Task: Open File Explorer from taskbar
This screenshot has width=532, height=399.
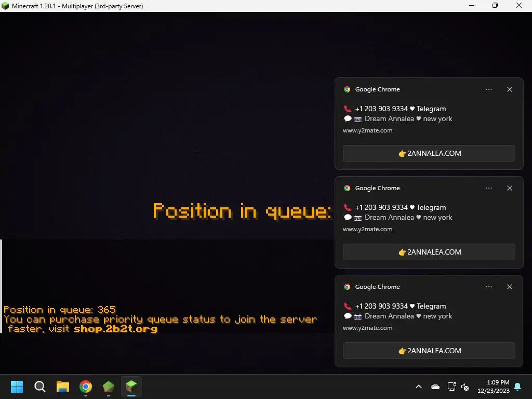Action: tap(63, 387)
